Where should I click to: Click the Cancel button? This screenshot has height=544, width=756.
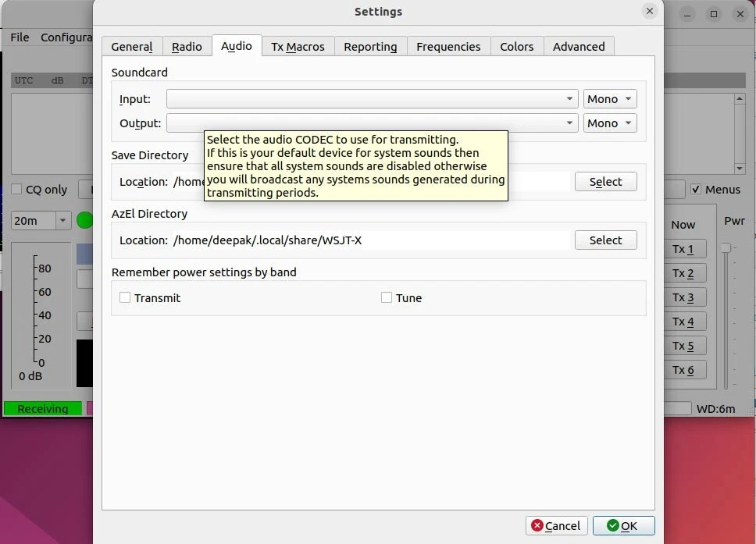pos(555,525)
